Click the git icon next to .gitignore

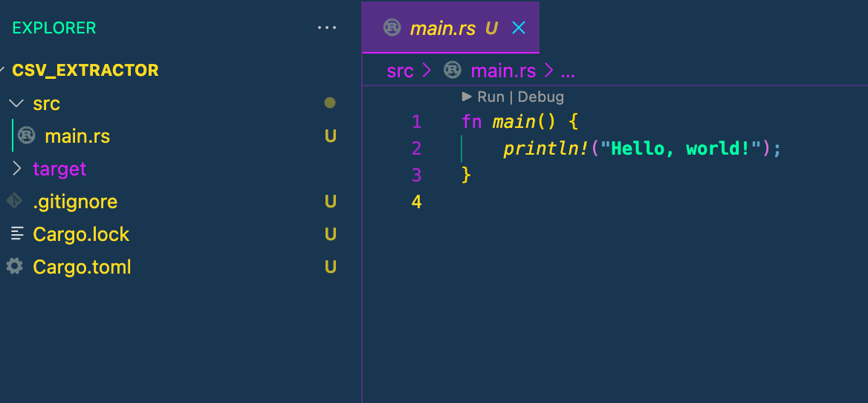click(13, 201)
